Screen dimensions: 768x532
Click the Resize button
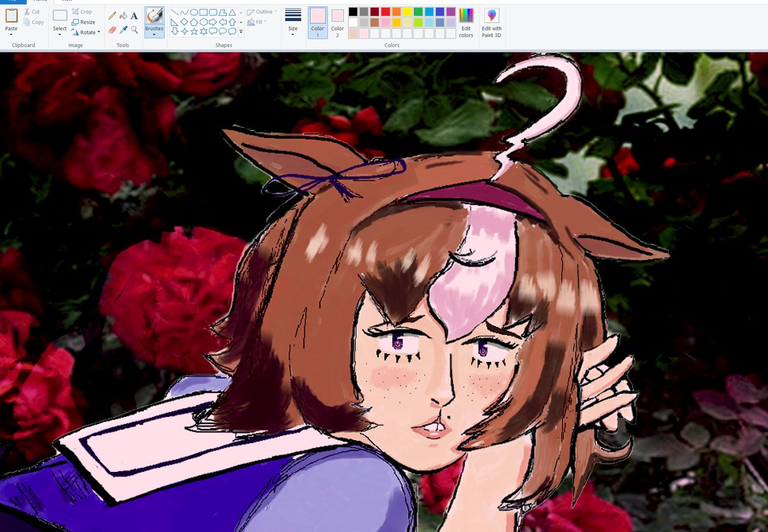click(83, 22)
